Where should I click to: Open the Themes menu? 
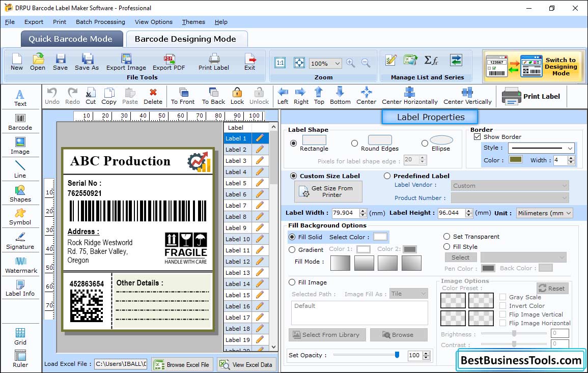tap(193, 22)
